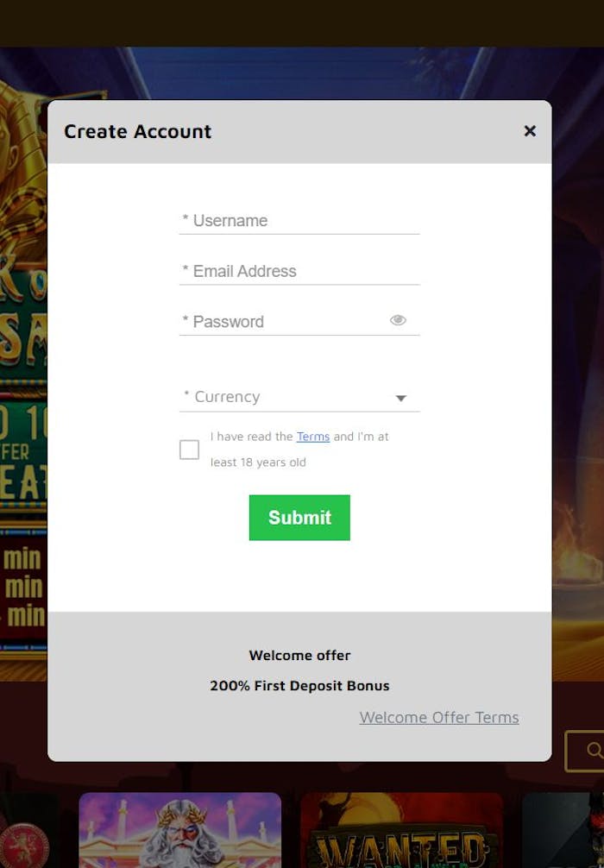Click the Create Account heading
Screen dimensions: 604x868
[x=138, y=131]
